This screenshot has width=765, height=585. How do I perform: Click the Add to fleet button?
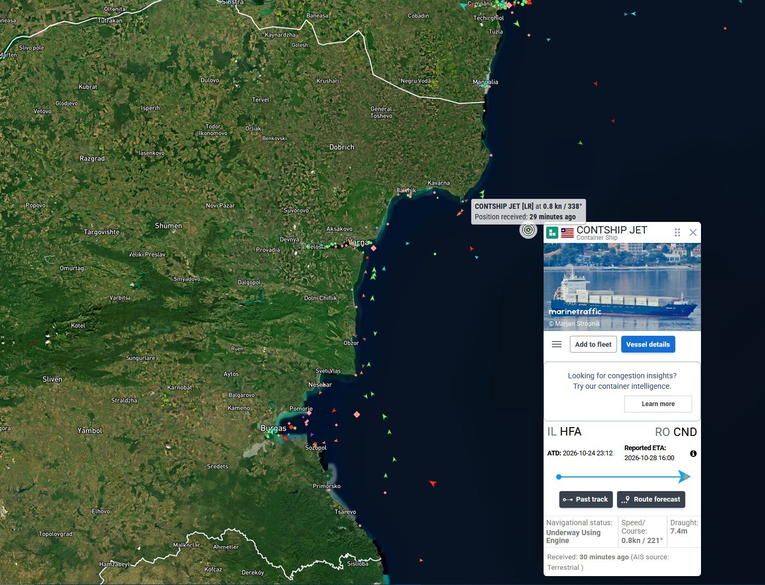(593, 344)
